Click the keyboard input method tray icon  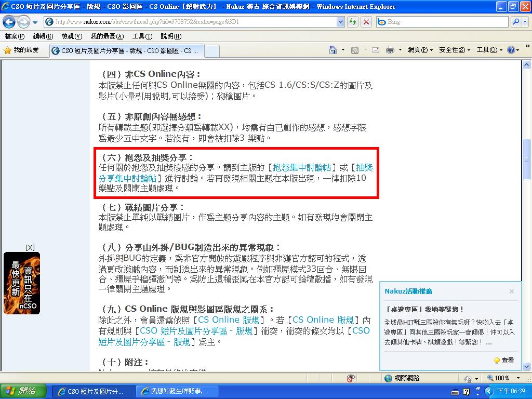(x=455, y=392)
